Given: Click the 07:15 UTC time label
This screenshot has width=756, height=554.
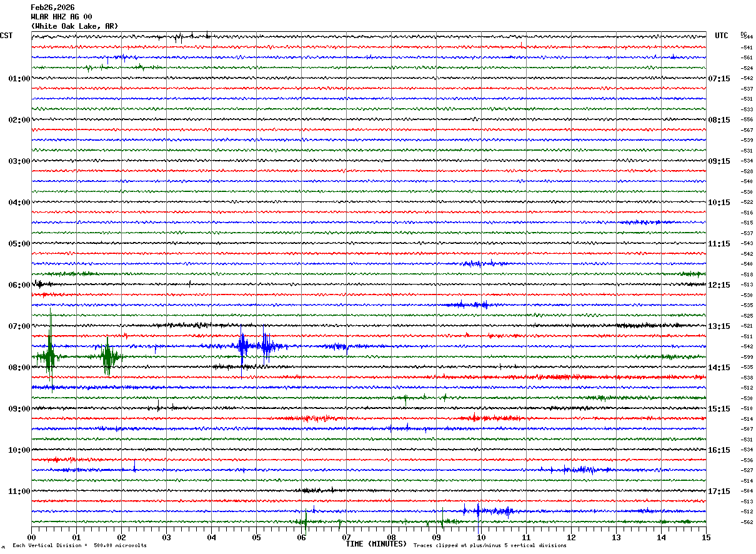Looking at the screenshot, I should (719, 79).
